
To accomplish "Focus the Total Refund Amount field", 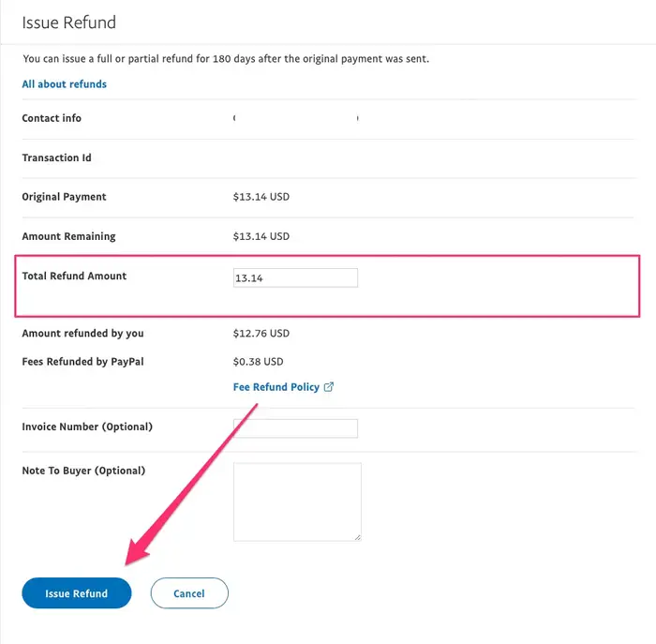I will pos(295,277).
